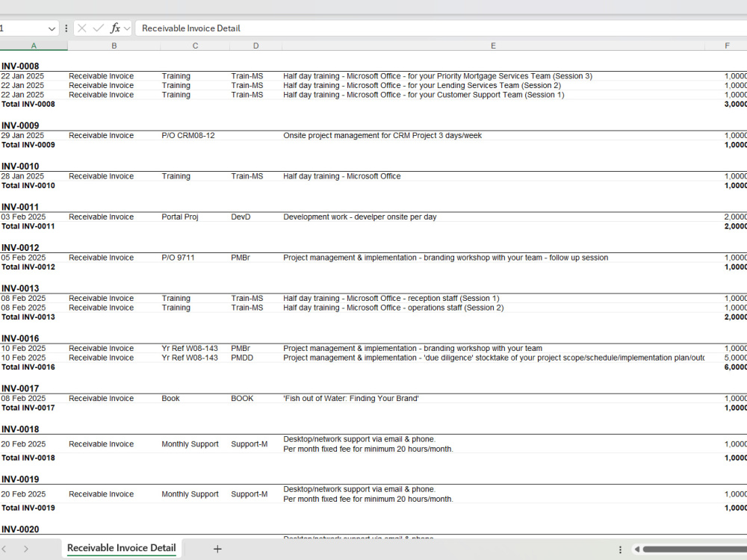Image resolution: width=747 pixels, height=560 pixels.
Task: Click previous sheet navigation arrow
Action: click(4, 549)
